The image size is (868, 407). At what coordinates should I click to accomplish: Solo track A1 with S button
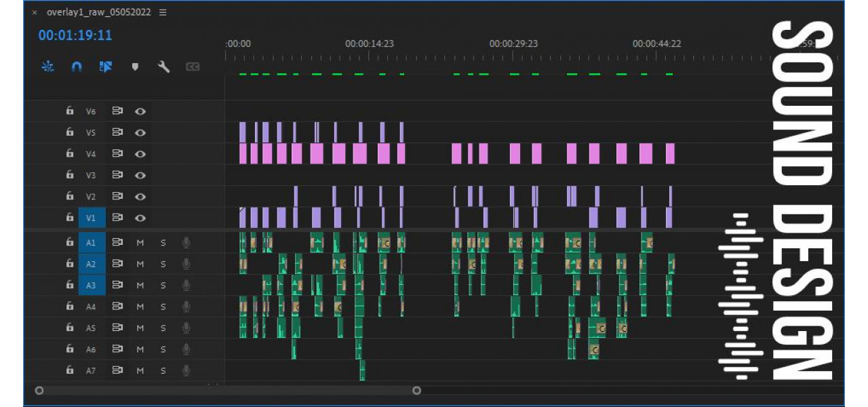pyautogui.click(x=163, y=242)
